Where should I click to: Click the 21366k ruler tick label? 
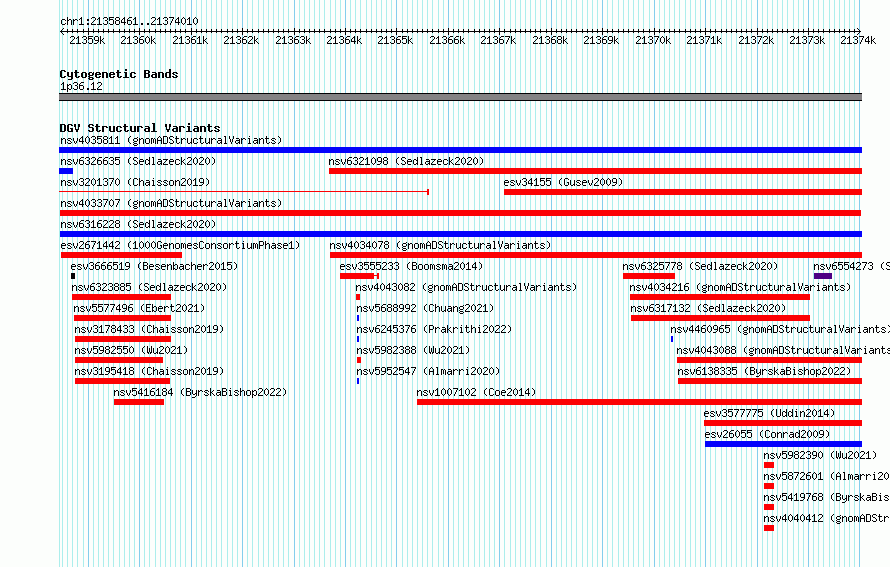(447, 40)
